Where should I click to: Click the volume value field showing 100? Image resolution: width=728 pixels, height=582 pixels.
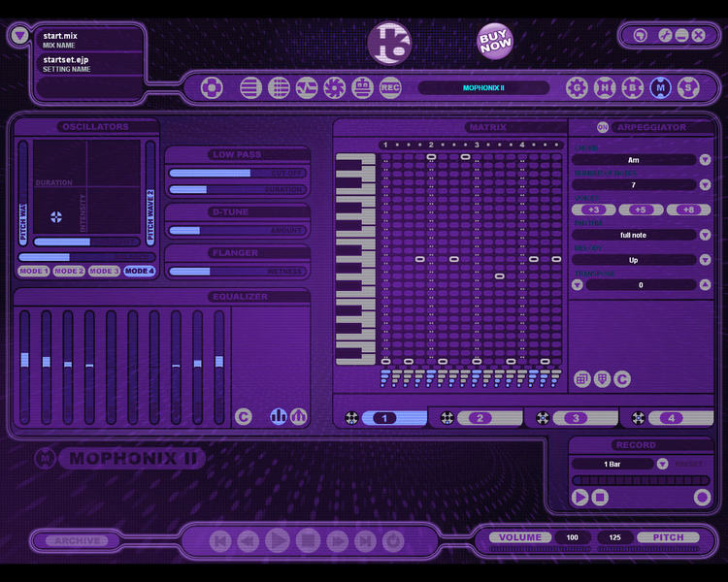[x=573, y=537]
